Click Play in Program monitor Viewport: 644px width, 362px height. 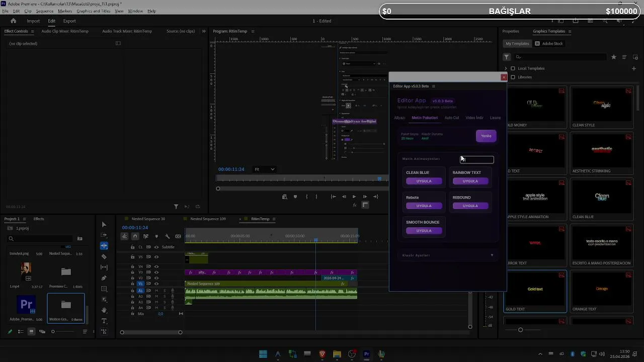354,197
